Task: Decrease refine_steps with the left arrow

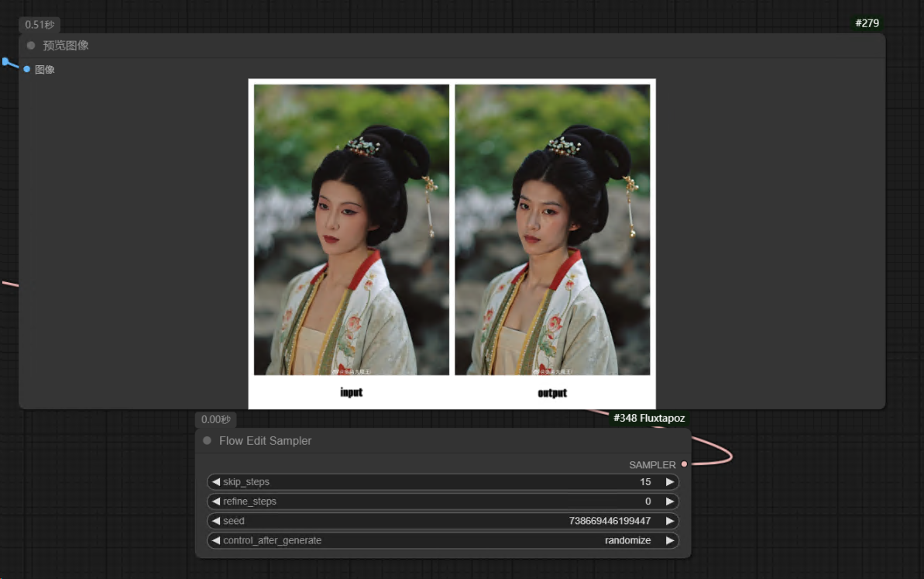Action: coord(216,501)
